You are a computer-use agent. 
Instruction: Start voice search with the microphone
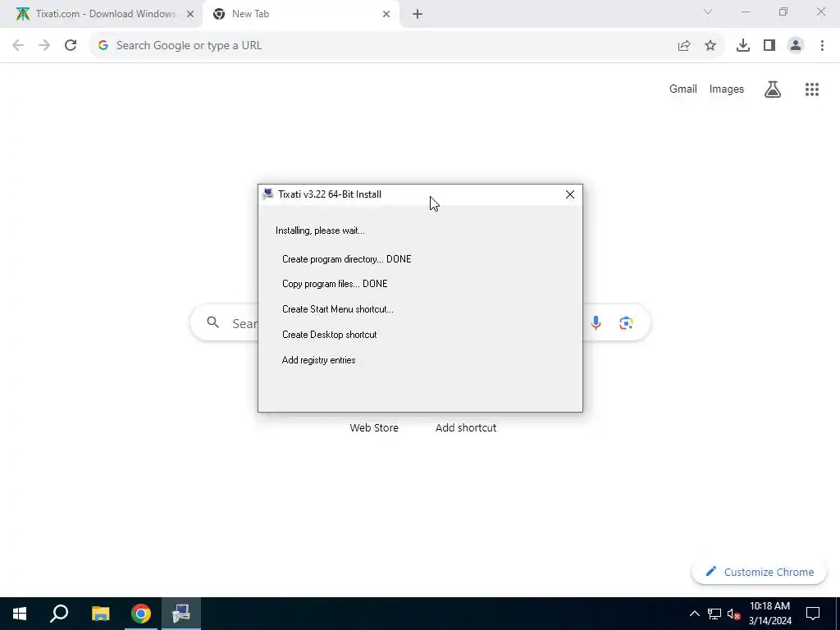pyautogui.click(x=596, y=322)
